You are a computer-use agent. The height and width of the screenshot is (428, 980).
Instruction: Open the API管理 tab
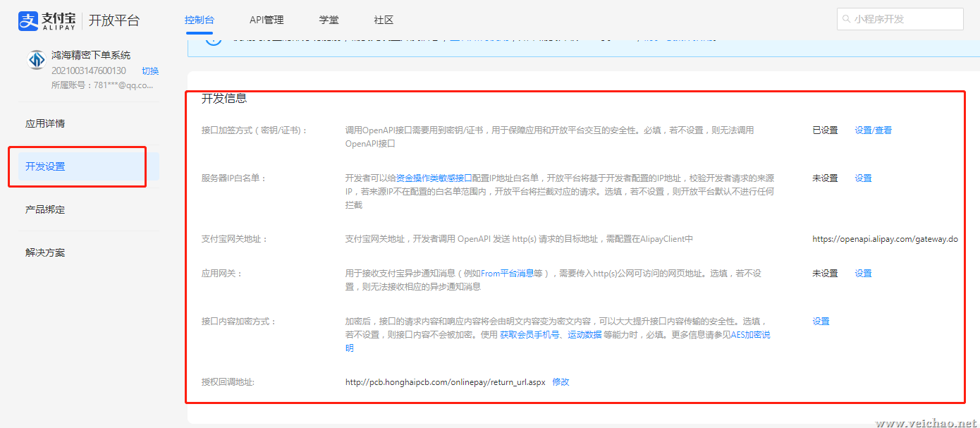[x=267, y=20]
